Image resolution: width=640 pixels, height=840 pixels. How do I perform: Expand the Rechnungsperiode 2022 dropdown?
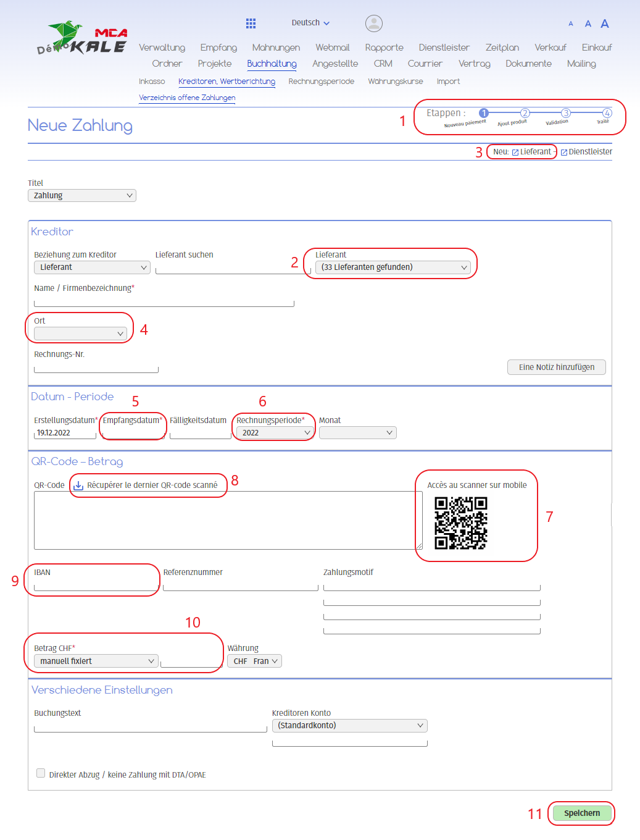tap(274, 433)
